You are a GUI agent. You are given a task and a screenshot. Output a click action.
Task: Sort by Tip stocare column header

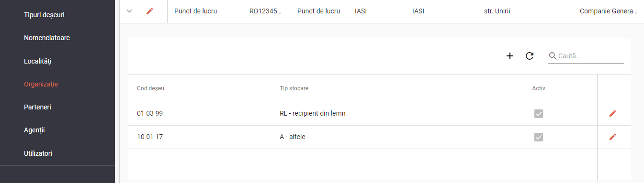click(x=294, y=88)
